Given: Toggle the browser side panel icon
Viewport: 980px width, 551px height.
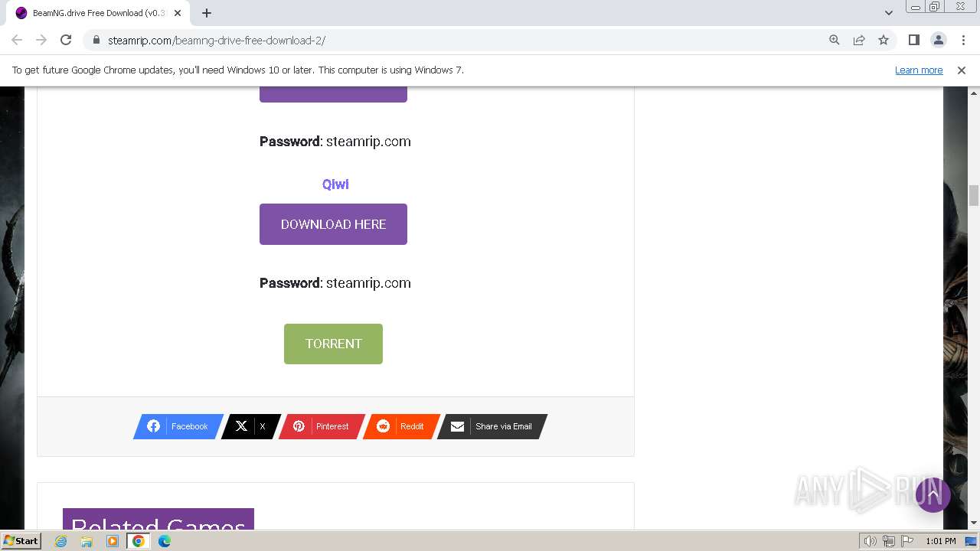Looking at the screenshot, I should pos(913,40).
